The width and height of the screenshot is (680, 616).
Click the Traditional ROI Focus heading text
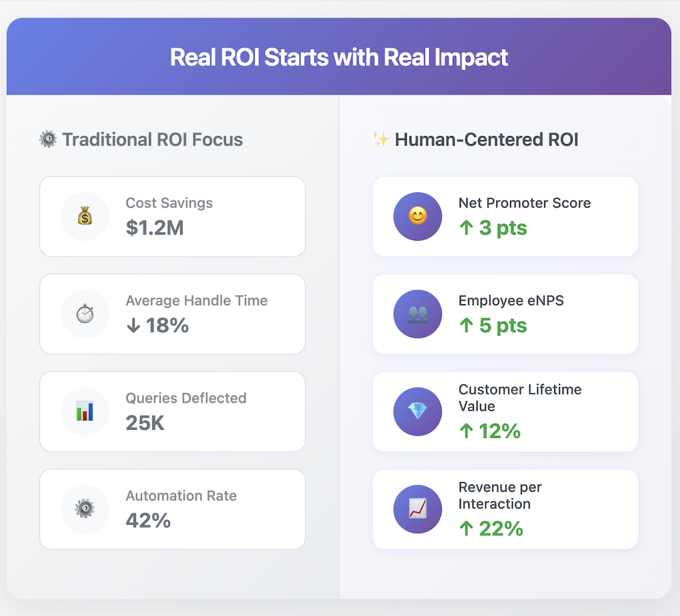coord(152,139)
